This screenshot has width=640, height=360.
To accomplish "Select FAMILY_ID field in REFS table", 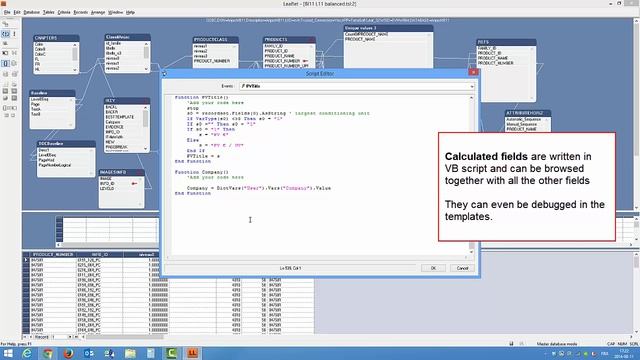I will [x=487, y=48].
